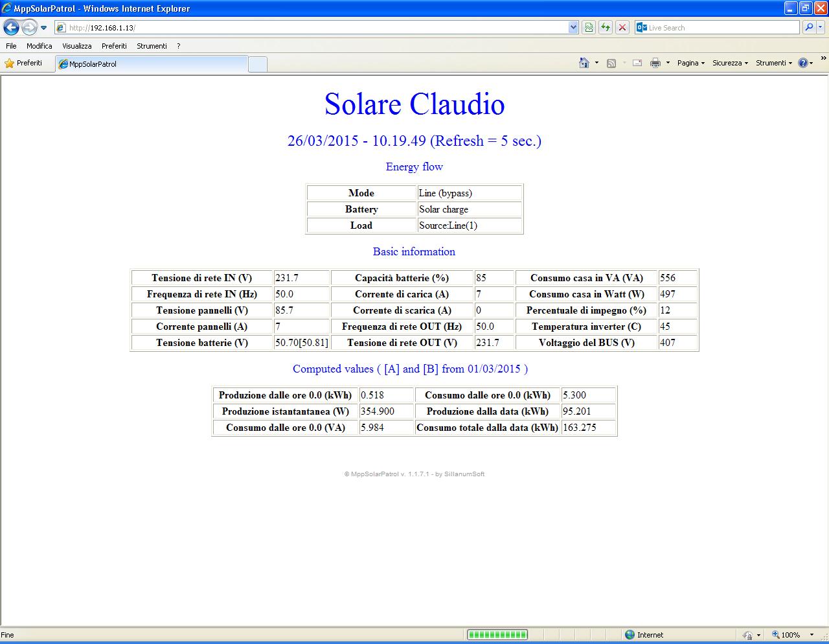Expand the command bar overflow chevron
Image resolution: width=829 pixels, height=644 pixels.
pos(824,58)
